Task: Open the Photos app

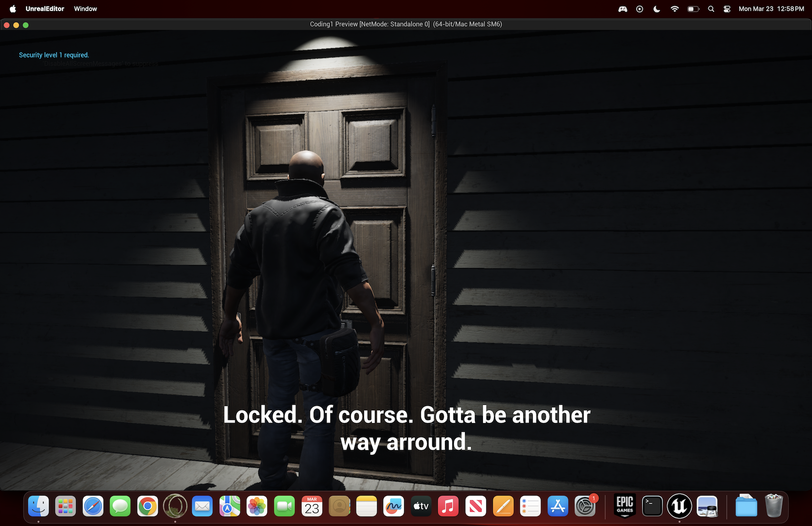Action: (257, 507)
